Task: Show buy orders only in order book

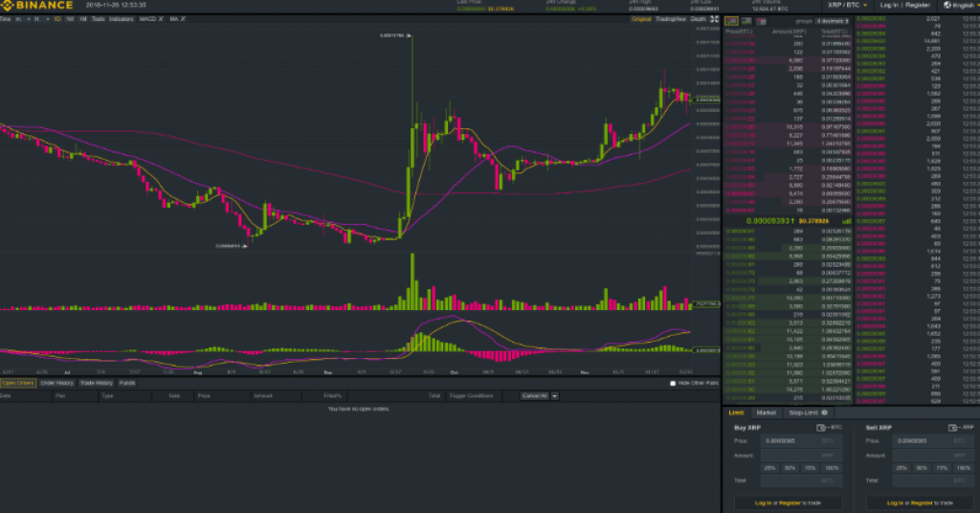Action: [746, 20]
